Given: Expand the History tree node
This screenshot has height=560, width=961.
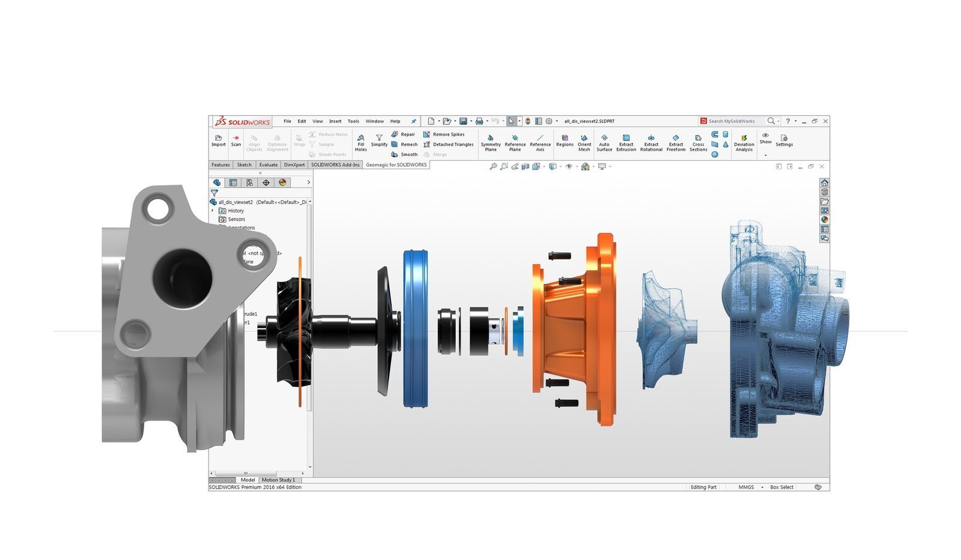Looking at the screenshot, I should pyautogui.click(x=213, y=211).
